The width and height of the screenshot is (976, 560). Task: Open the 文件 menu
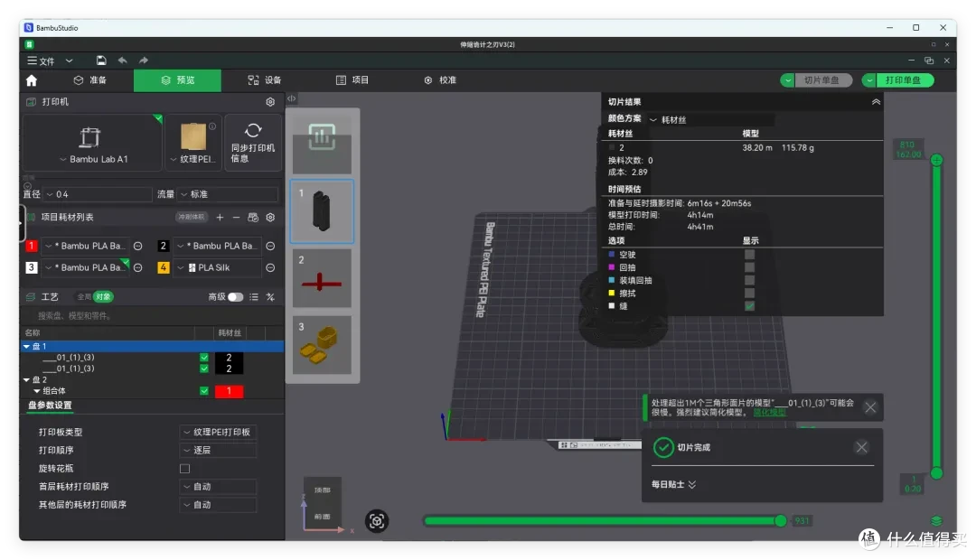tap(41, 61)
